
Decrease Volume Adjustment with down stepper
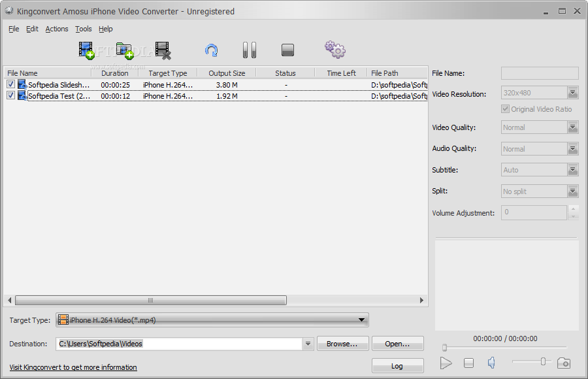pyautogui.click(x=573, y=216)
